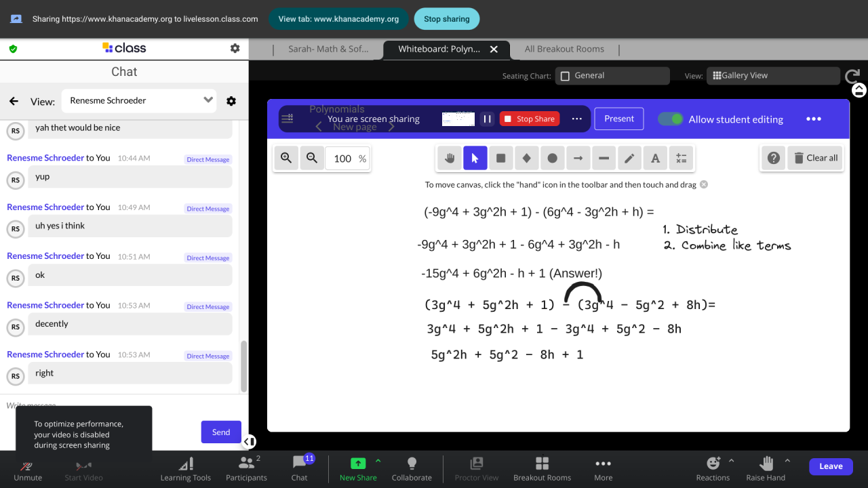Zoom in on the whiteboard

coord(286,158)
